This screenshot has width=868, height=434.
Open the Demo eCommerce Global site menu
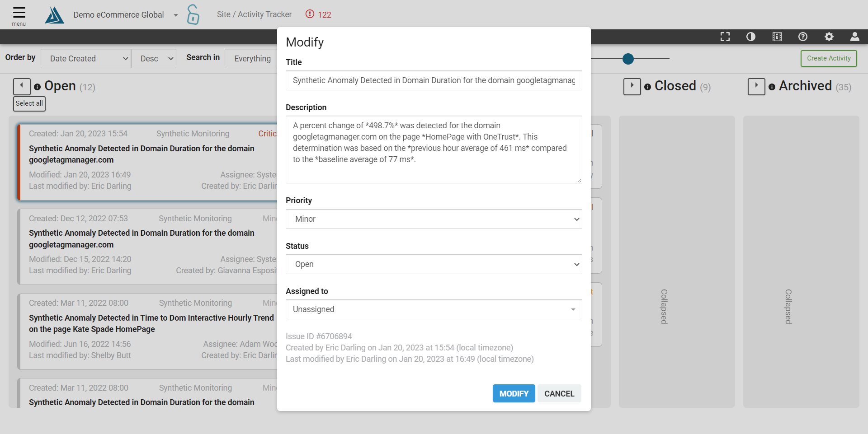pos(125,15)
